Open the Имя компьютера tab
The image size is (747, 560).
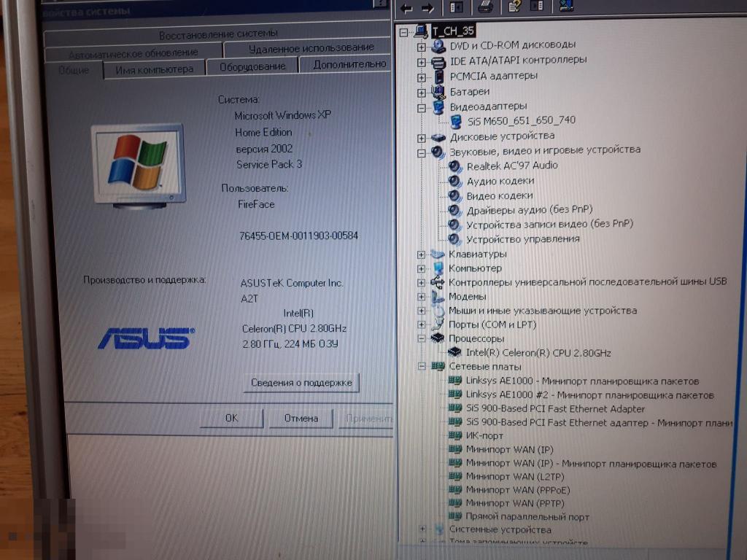pyautogui.click(x=154, y=69)
